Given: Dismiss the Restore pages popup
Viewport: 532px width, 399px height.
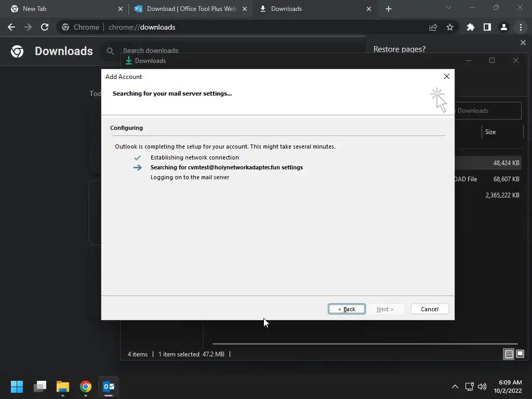Looking at the screenshot, I should tap(523, 43).
